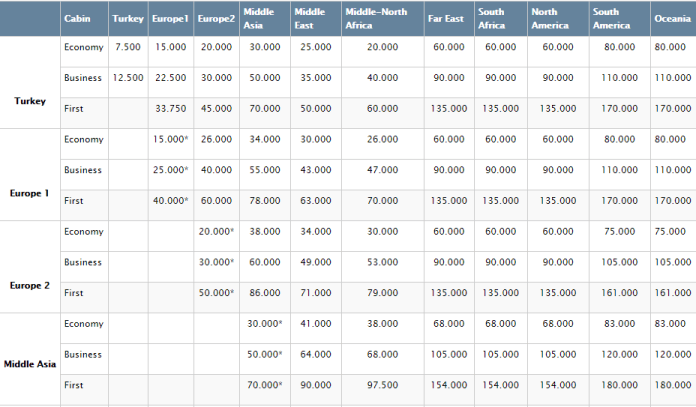Click '86.000' in the Europe 2 First row

265,293
